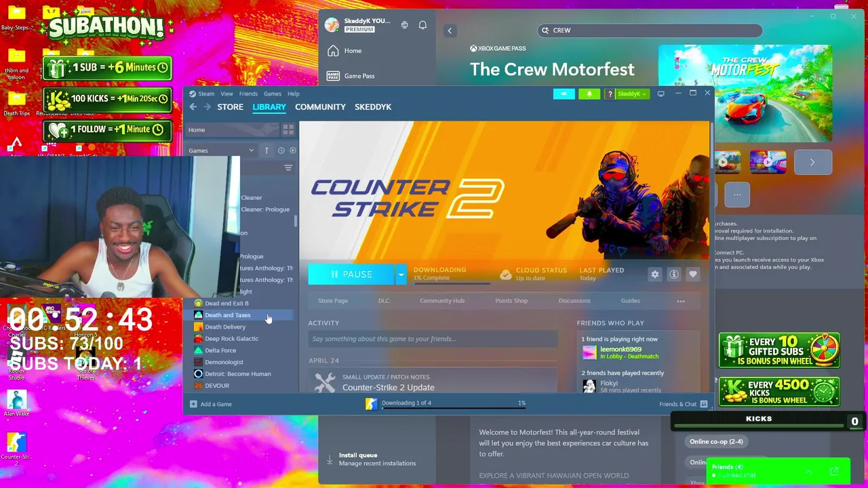Screen dimensions: 868x488
Task: Open the Guides link
Action: 630,301
